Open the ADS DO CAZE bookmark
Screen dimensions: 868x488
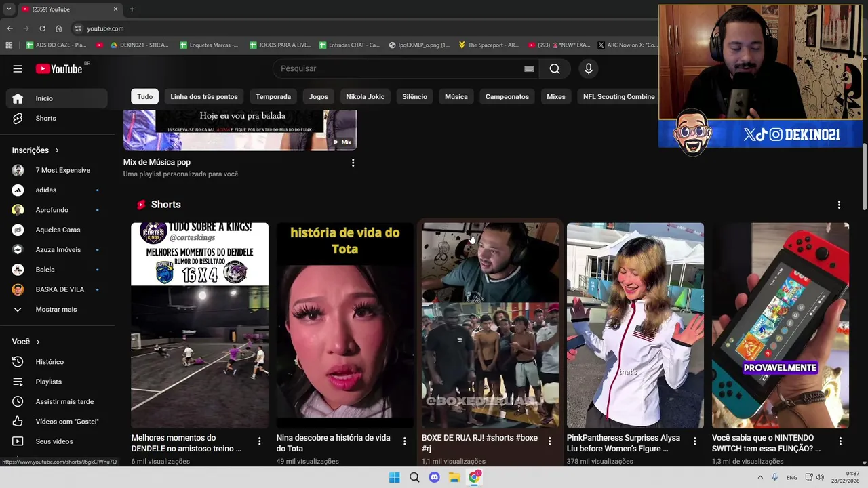pyautogui.click(x=56, y=45)
